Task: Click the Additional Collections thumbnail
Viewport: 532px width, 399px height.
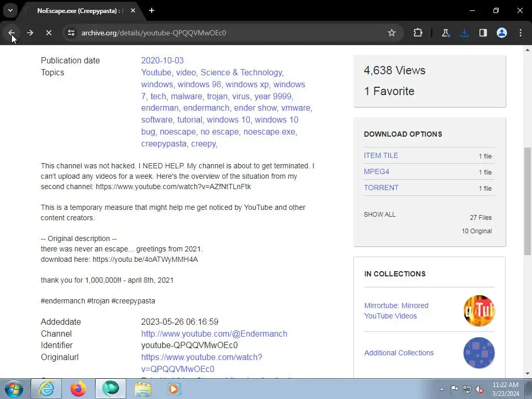Action: pyautogui.click(x=479, y=353)
